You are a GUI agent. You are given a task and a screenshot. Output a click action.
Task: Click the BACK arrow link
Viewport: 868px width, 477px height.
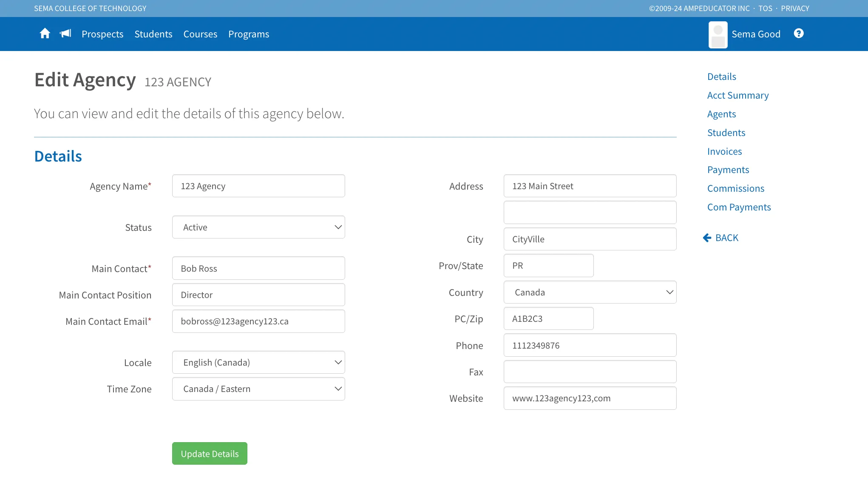721,238
